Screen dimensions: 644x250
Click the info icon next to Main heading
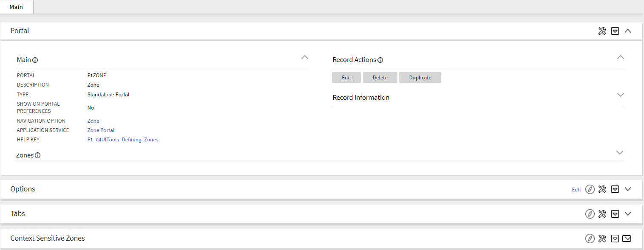(35, 60)
